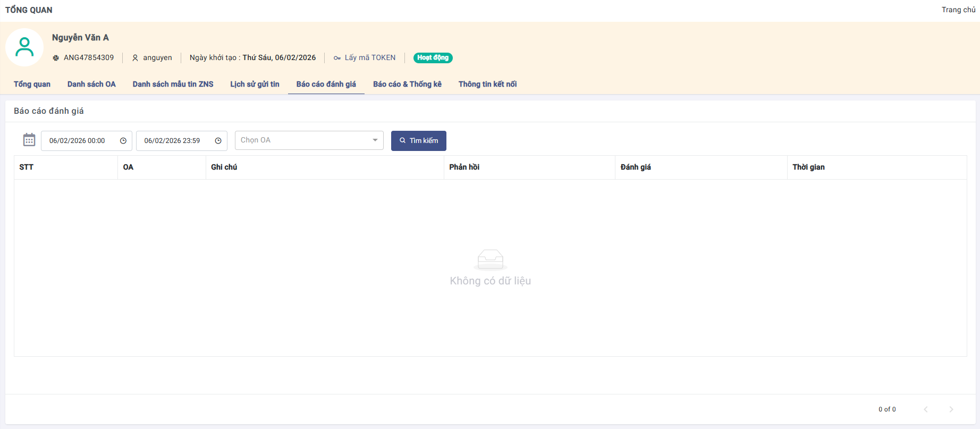Click the user profile avatar icon
Screen dimensions: 980x429
(24, 47)
